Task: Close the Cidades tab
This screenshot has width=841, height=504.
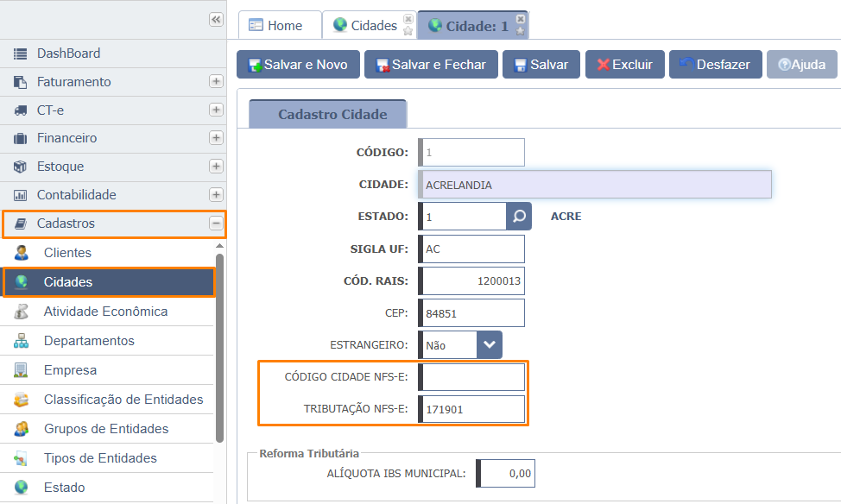Action: (408, 19)
